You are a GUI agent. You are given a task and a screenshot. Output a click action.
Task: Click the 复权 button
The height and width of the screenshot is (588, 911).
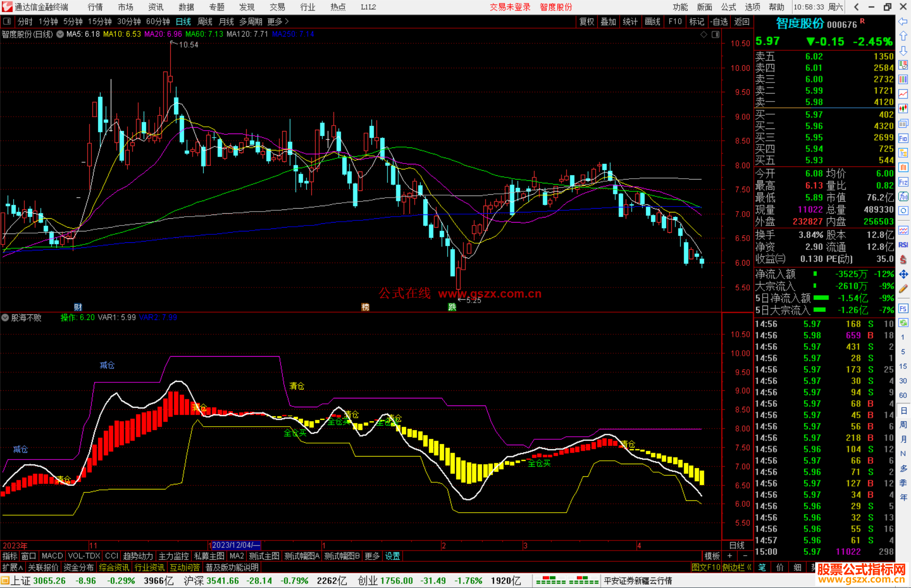pyautogui.click(x=586, y=21)
